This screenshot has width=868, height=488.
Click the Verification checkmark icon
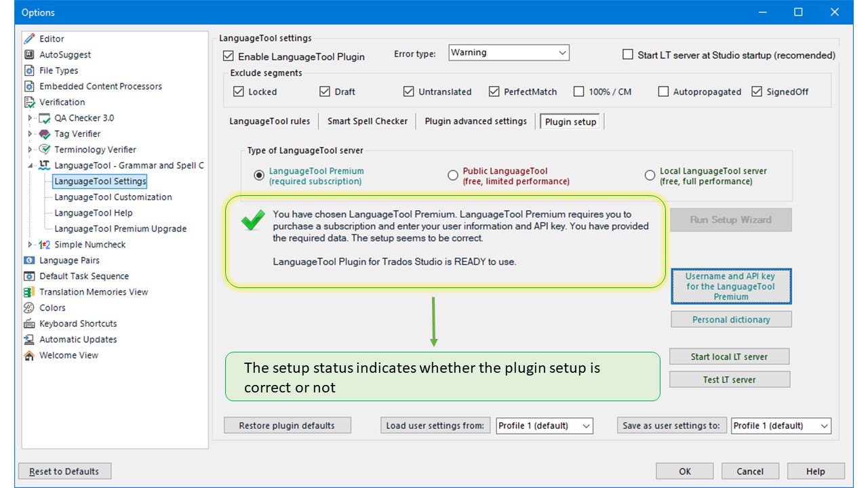[29, 102]
